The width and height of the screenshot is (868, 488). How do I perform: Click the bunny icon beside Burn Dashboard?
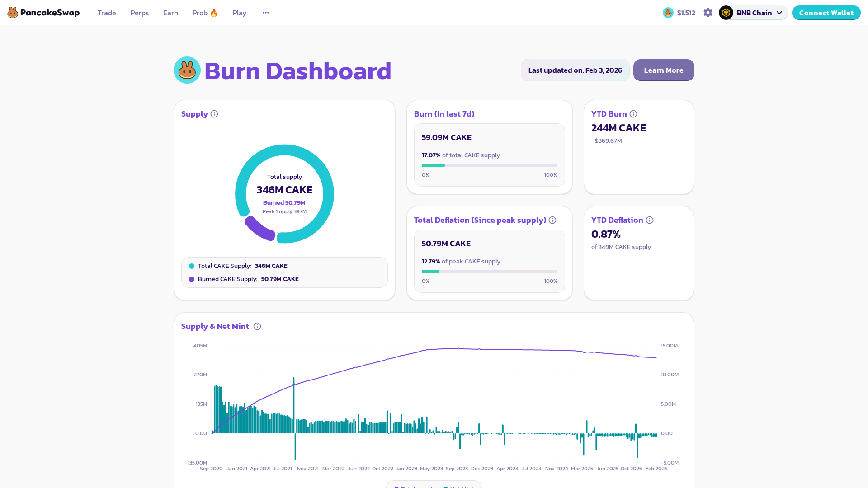tap(187, 70)
